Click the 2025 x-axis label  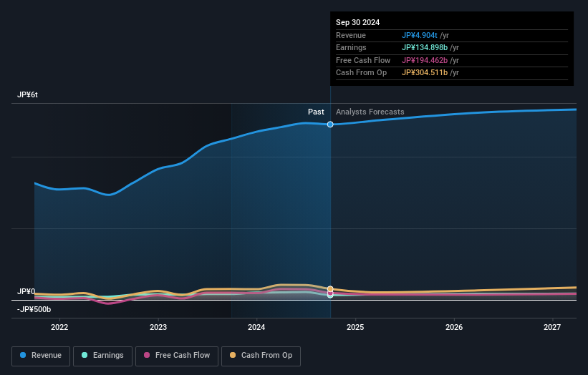(x=355, y=327)
